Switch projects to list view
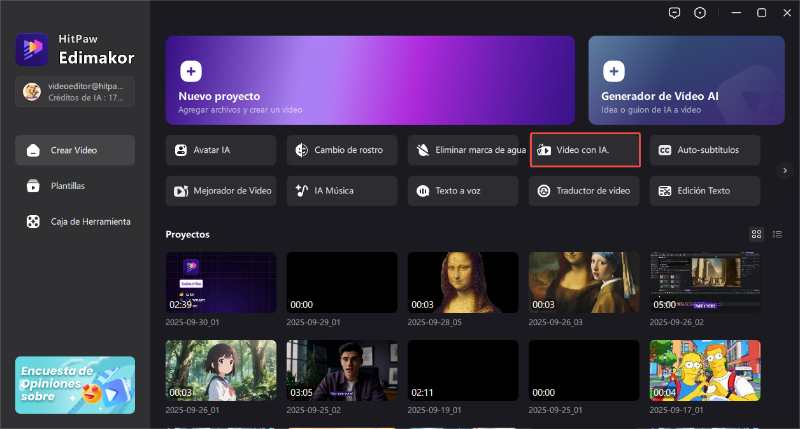Screen dimensions: 800x429 pyautogui.click(x=777, y=234)
